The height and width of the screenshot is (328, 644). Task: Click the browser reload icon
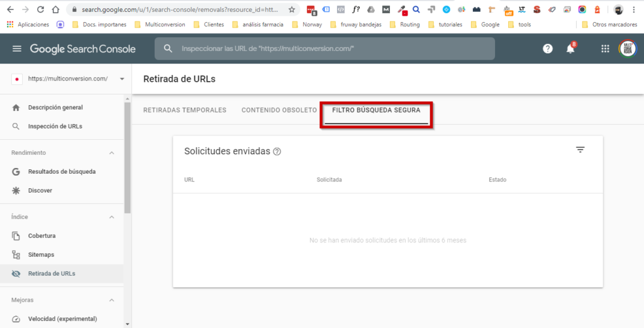(40, 9)
